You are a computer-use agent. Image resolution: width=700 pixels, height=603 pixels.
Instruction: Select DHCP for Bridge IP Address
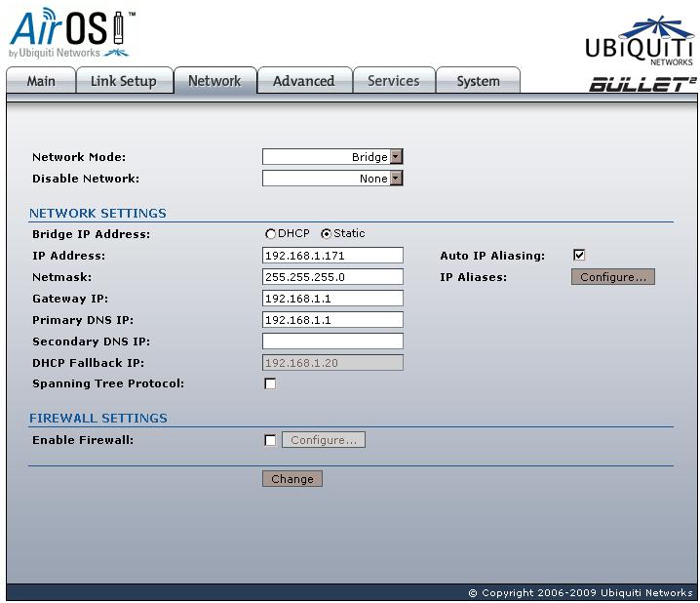(x=270, y=234)
